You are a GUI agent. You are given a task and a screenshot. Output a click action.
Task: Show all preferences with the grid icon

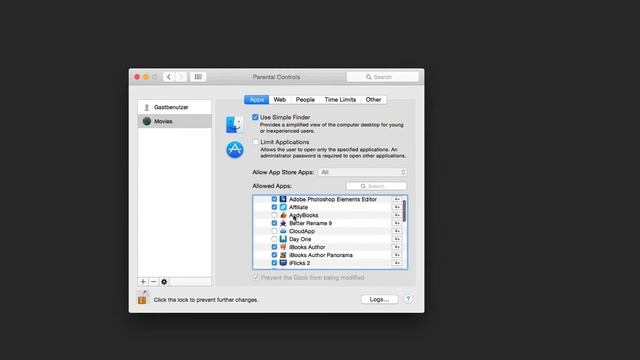click(x=198, y=77)
